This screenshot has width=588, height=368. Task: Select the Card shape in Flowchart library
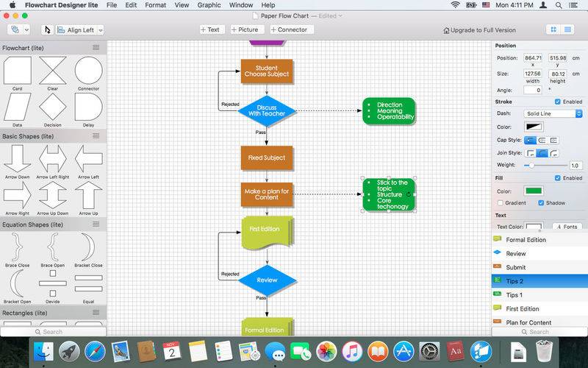pyautogui.click(x=17, y=71)
